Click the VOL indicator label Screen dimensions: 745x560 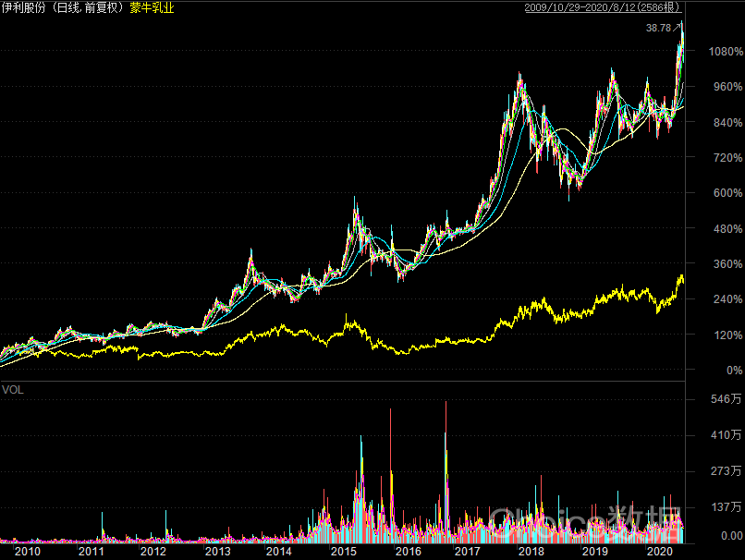coord(12,390)
